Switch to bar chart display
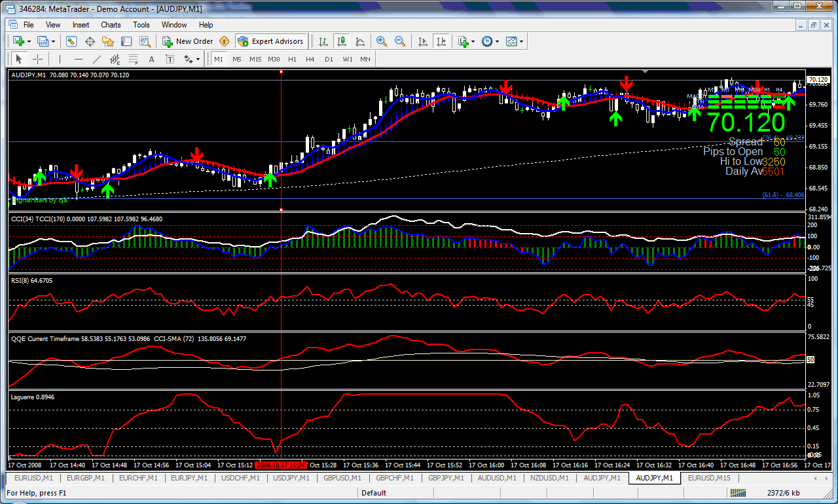The height and width of the screenshot is (504, 838). pos(323,41)
